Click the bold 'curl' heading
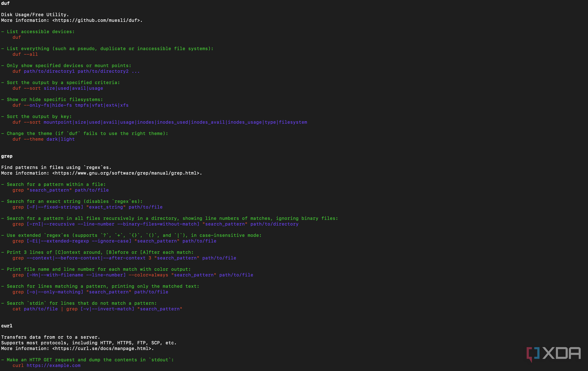The height and width of the screenshot is (371, 588). point(7,326)
